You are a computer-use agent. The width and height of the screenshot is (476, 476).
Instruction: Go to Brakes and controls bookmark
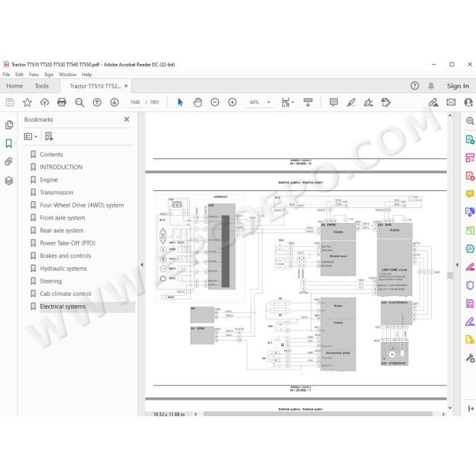tap(65, 256)
